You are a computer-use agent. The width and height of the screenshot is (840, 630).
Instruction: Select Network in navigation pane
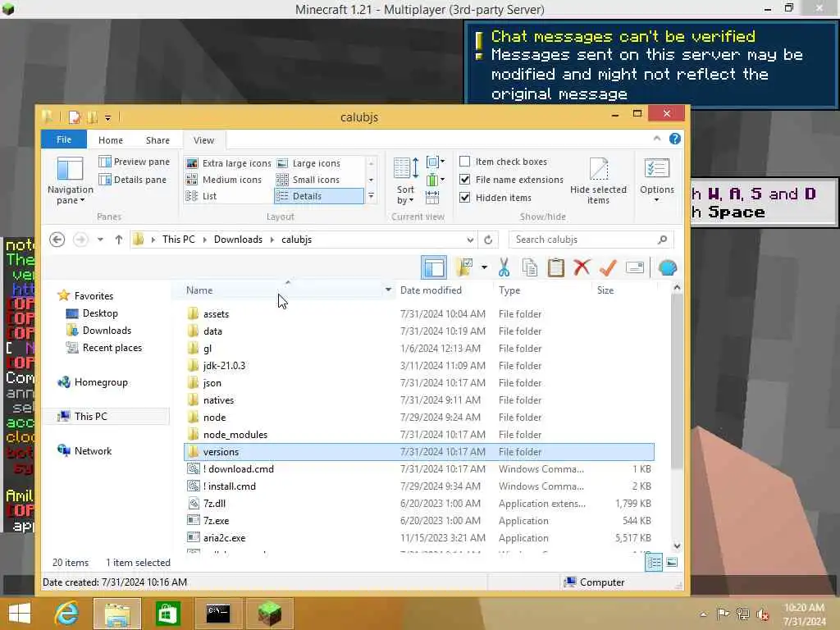[x=93, y=451]
